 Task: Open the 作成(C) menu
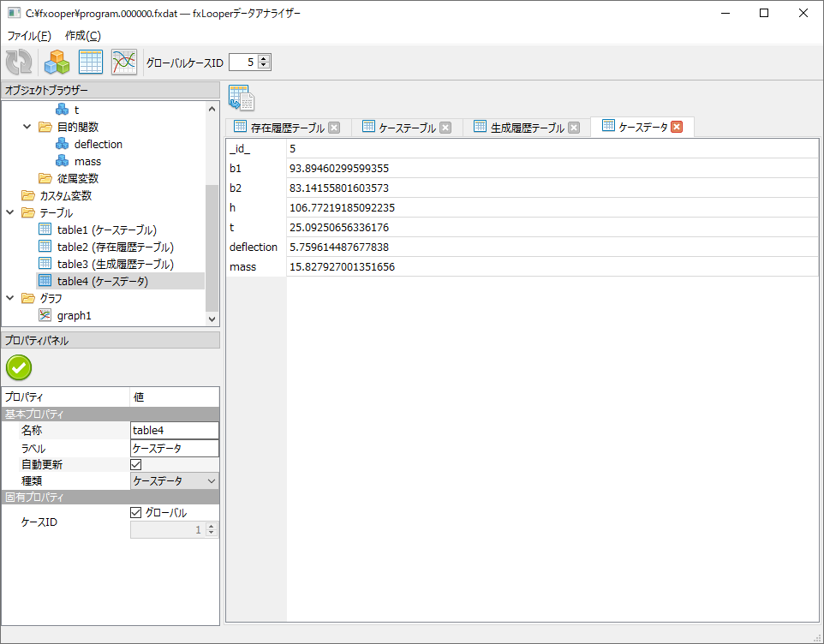[82, 36]
